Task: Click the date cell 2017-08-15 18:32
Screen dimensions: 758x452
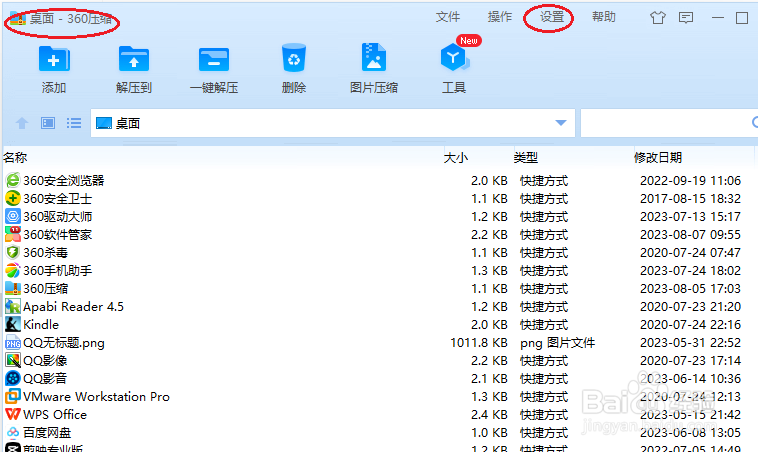Action: (690, 198)
